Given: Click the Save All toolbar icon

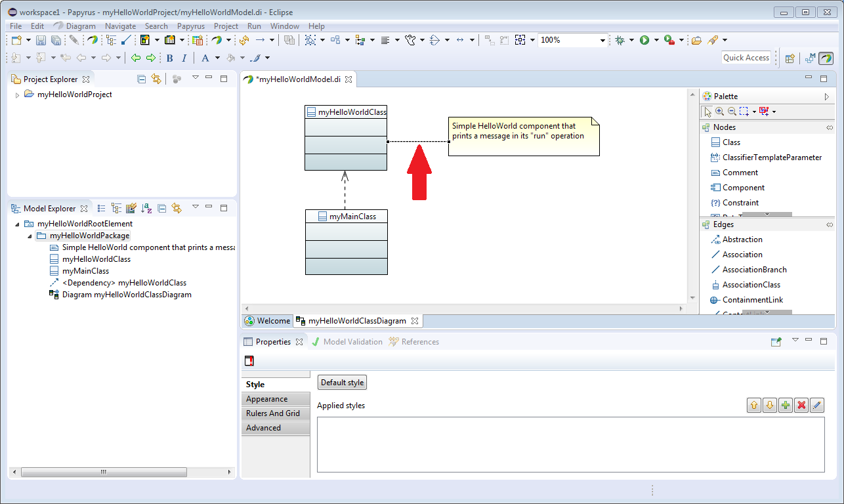Looking at the screenshot, I should (x=56, y=40).
